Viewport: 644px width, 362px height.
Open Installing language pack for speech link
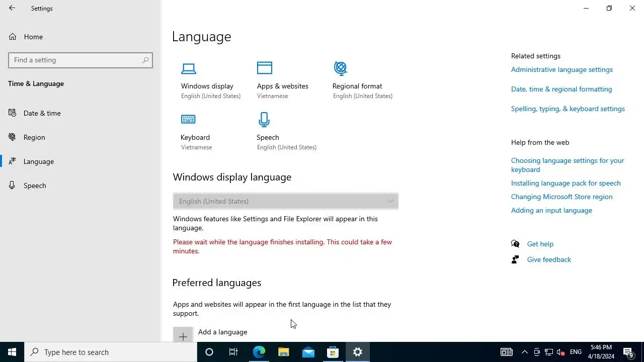[x=566, y=183]
